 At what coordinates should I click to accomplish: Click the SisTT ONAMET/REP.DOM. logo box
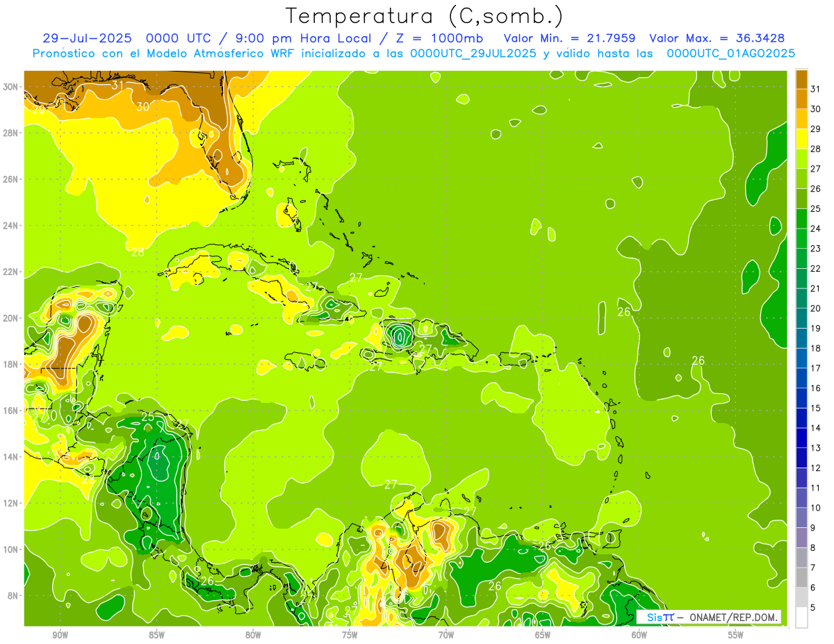click(709, 617)
